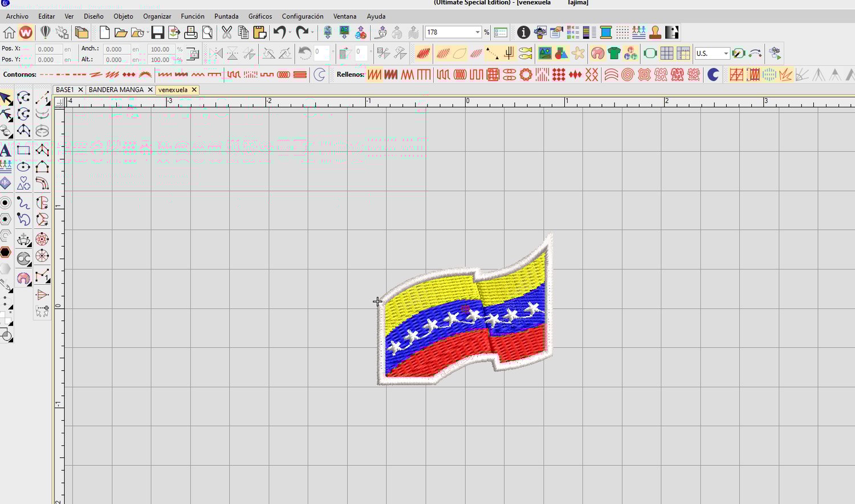
Task: Open the U.S. measurement units dropdown
Action: coord(712,54)
